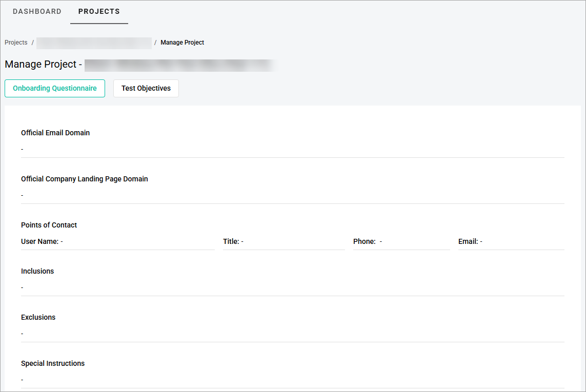The image size is (586, 392).
Task: Open the Onboarding Questionnaire section
Action: coord(54,88)
